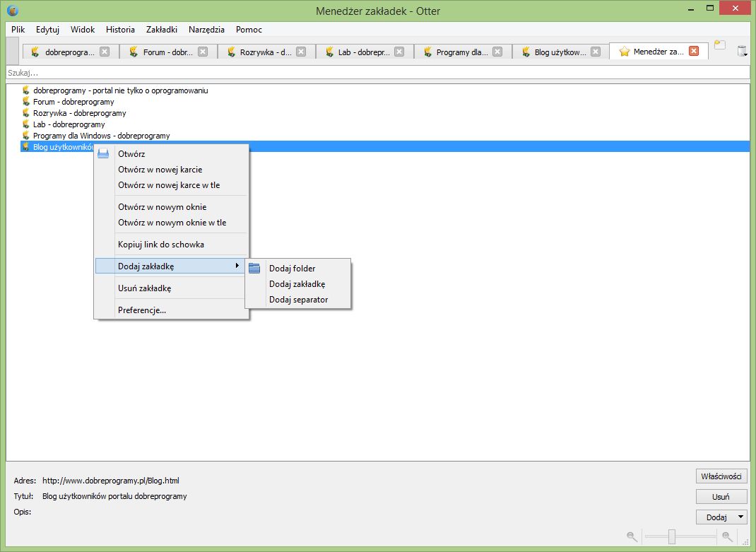Expand the Dodaj button dropdown arrow

(741, 517)
